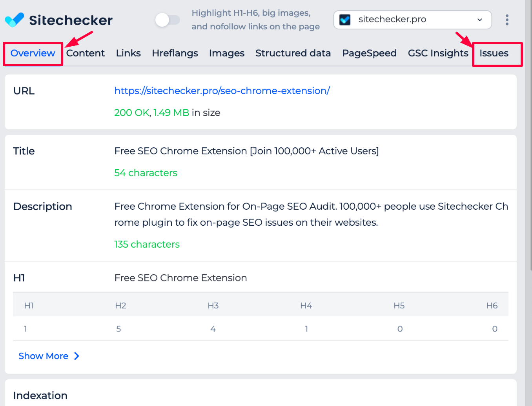Click the Show More chevron arrow icon
532x406 pixels.
[x=77, y=356]
